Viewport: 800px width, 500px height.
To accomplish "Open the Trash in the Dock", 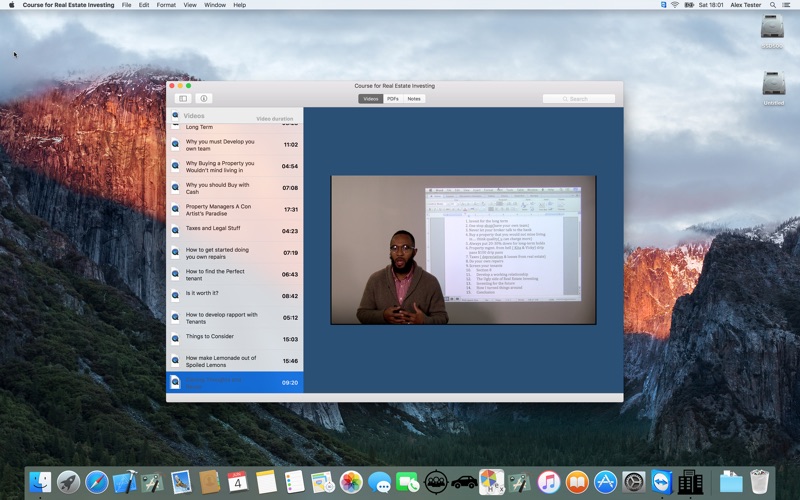I will pyautogui.click(x=760, y=482).
